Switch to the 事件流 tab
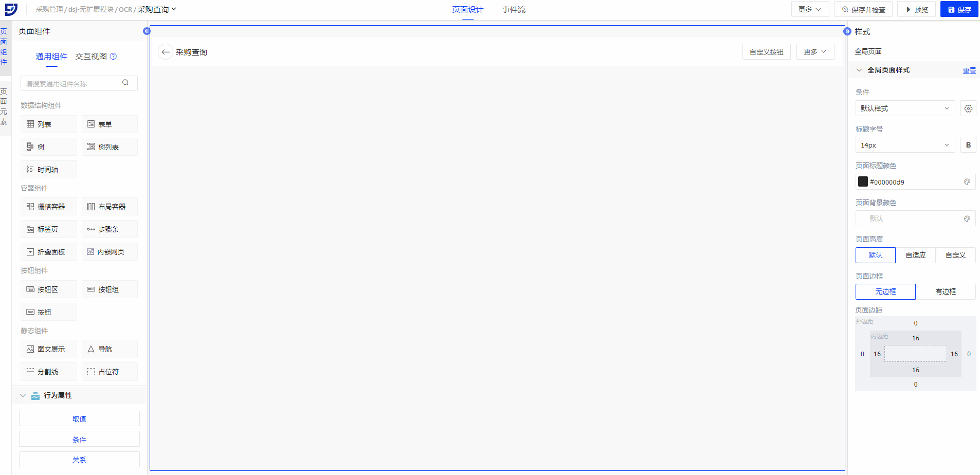Screen dimensions: 980x475 coord(514,10)
